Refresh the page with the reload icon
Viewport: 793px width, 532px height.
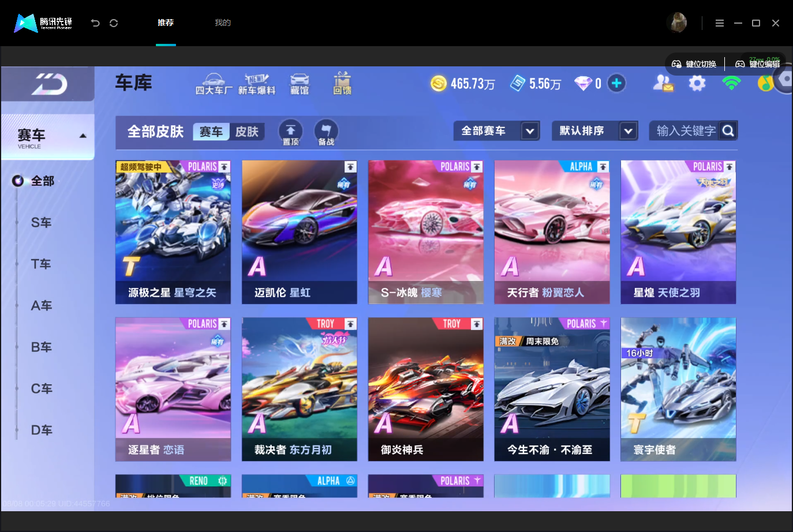click(x=114, y=23)
